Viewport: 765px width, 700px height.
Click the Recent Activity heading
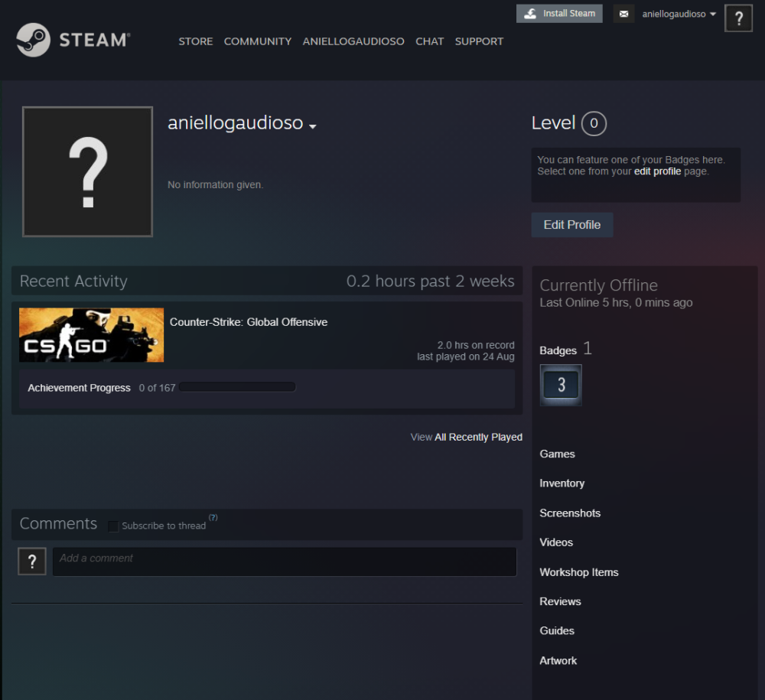pyautogui.click(x=73, y=281)
